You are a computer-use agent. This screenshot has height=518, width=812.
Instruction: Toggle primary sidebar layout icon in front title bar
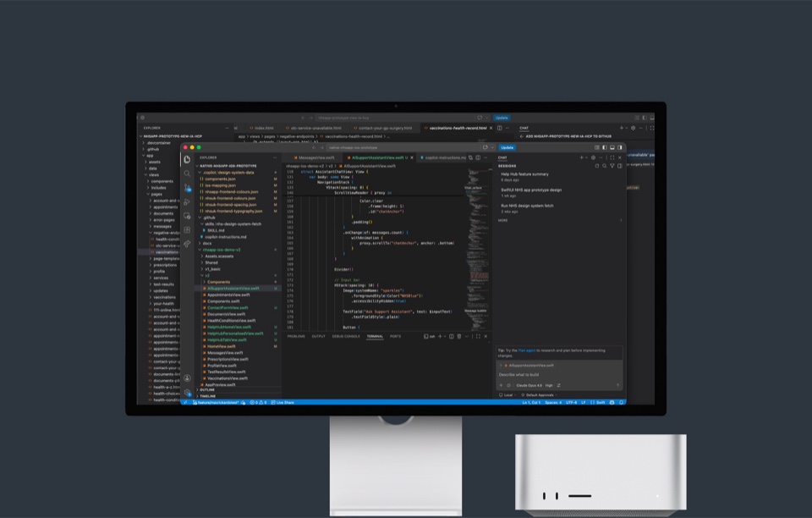tap(604, 147)
